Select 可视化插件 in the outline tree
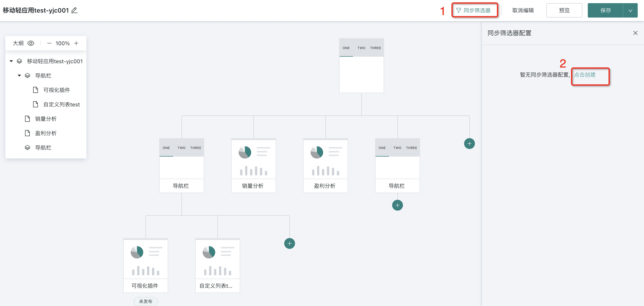 (57, 90)
